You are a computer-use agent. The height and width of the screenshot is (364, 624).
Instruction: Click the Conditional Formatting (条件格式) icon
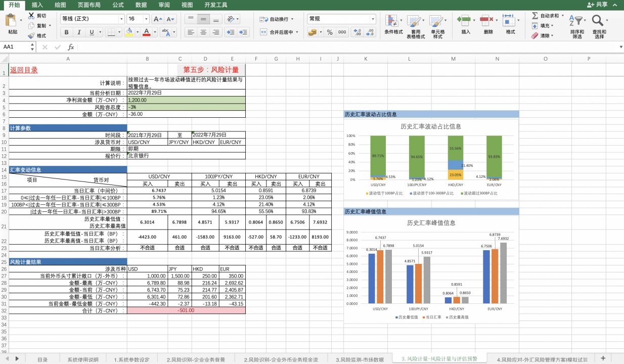[392, 21]
